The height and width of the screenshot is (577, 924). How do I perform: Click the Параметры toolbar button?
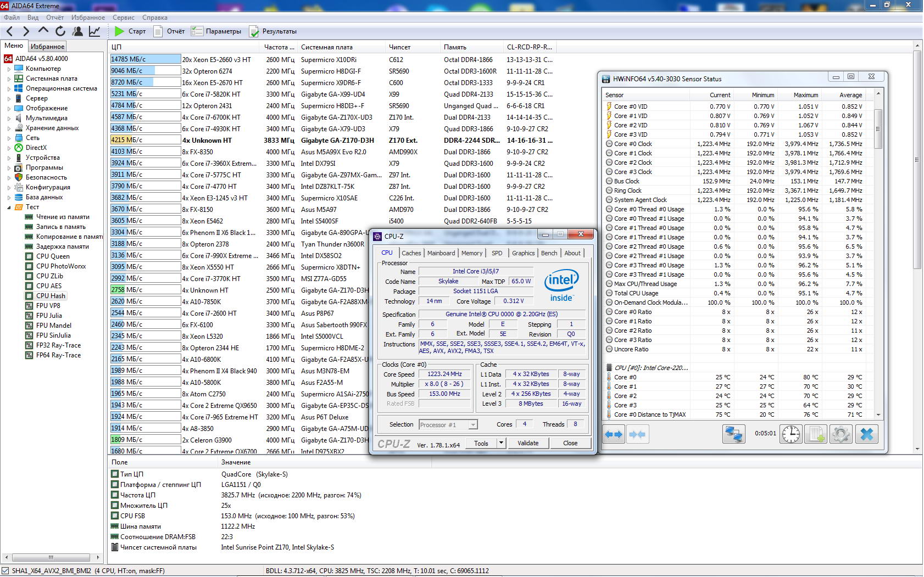(x=216, y=31)
